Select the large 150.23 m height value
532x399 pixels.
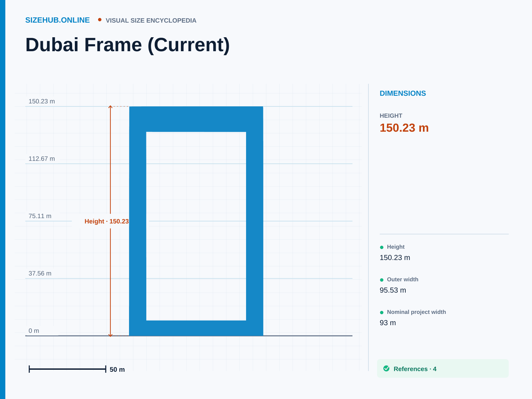coord(404,128)
